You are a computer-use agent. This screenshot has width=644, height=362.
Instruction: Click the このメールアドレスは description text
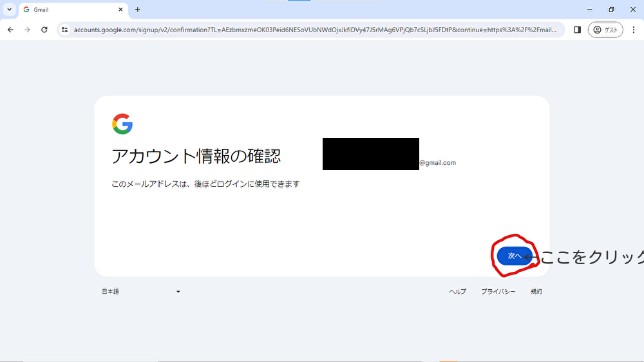(205, 184)
